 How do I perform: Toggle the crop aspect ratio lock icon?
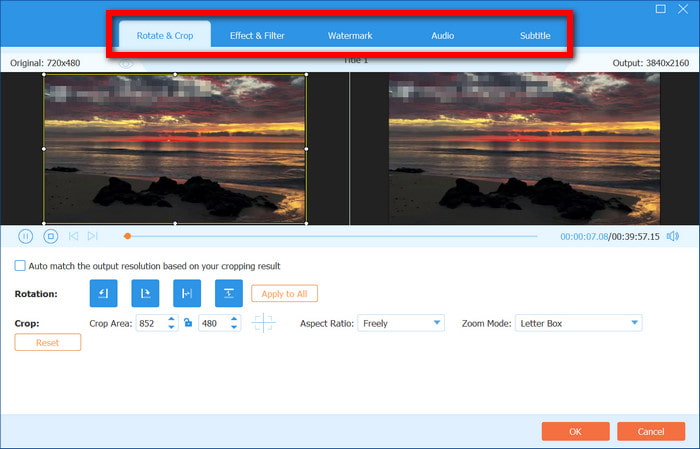pyautogui.click(x=188, y=323)
